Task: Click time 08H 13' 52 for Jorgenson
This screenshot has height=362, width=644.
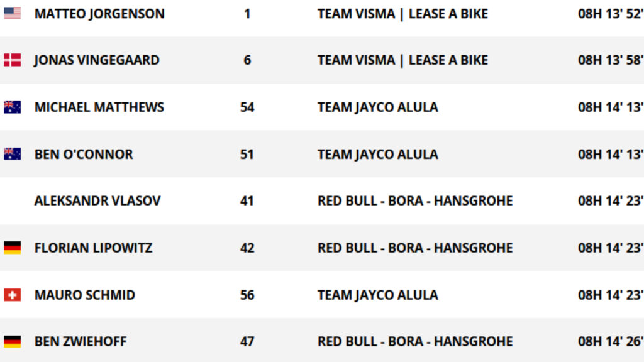Action: [x=611, y=14]
